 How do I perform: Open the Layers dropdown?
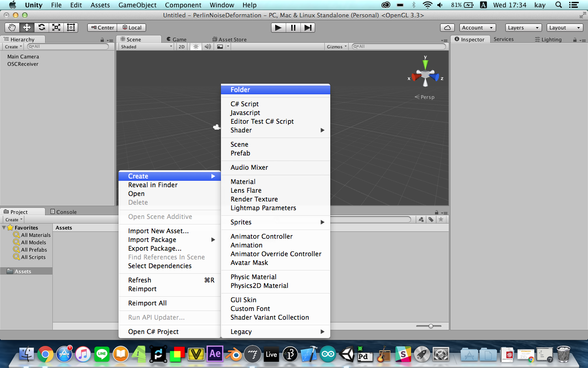[524, 28]
